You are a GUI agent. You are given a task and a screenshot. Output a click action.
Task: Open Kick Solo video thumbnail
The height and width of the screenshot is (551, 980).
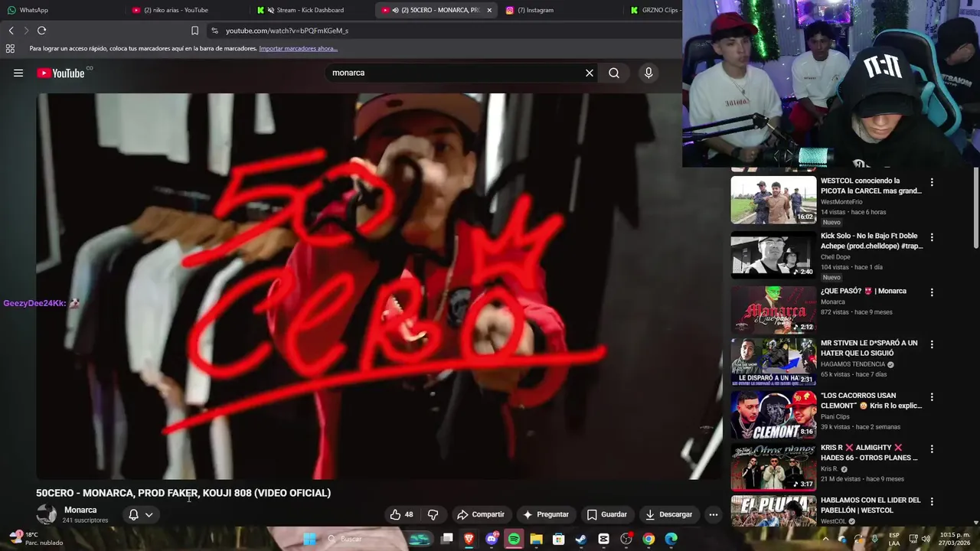[x=773, y=255]
